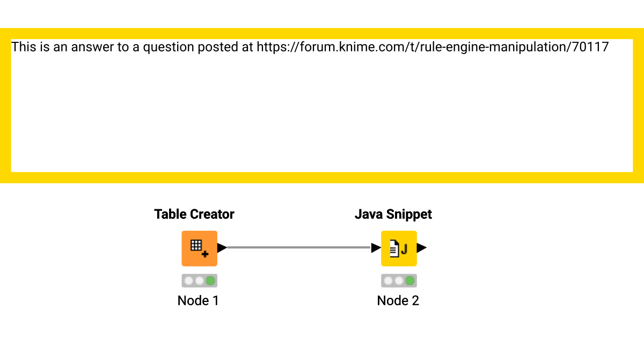Click the middle white light under Node 2

[399, 280]
